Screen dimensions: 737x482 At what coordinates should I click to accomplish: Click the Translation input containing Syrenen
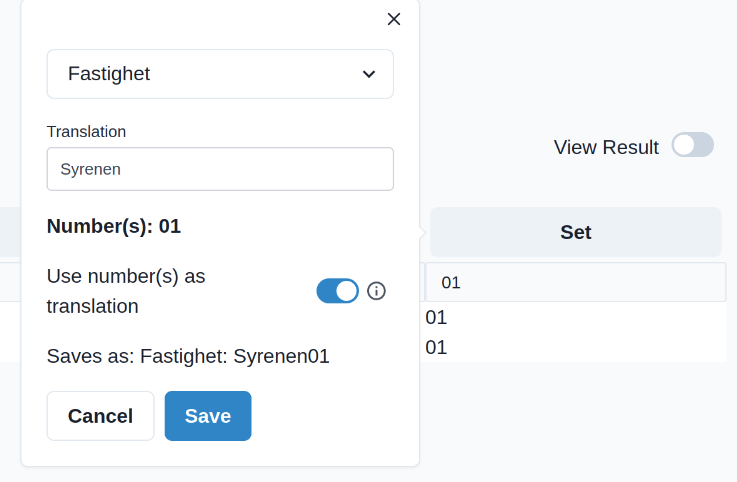[x=220, y=169]
